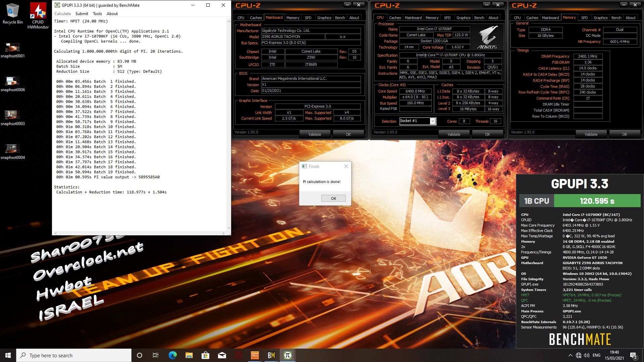Open Task View on the taskbar
644x362 pixels.
tap(156, 355)
